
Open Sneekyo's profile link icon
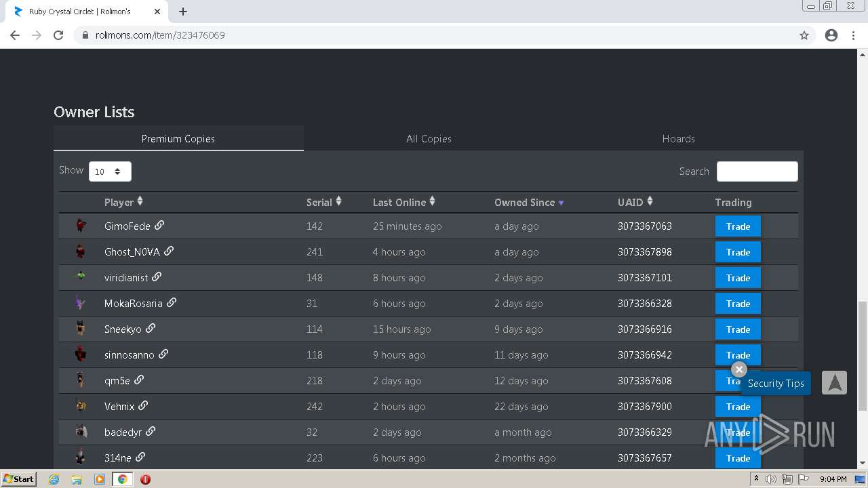[x=151, y=328]
